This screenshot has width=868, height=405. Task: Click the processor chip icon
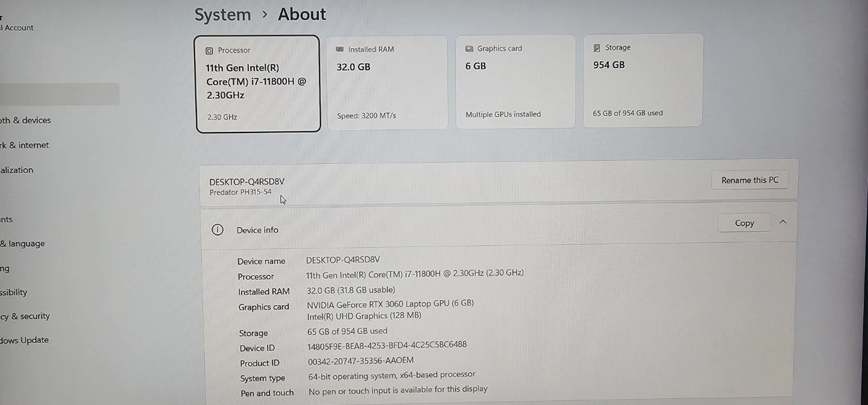(x=209, y=51)
